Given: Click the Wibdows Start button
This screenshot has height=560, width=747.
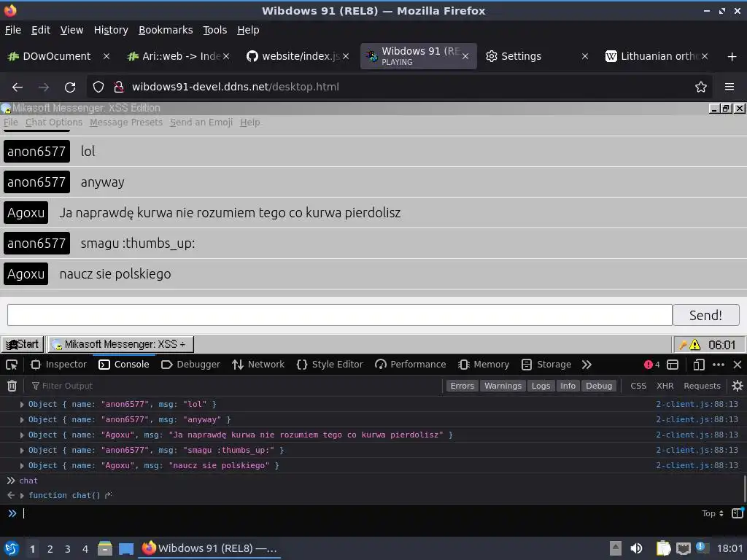Looking at the screenshot, I should tap(23, 344).
